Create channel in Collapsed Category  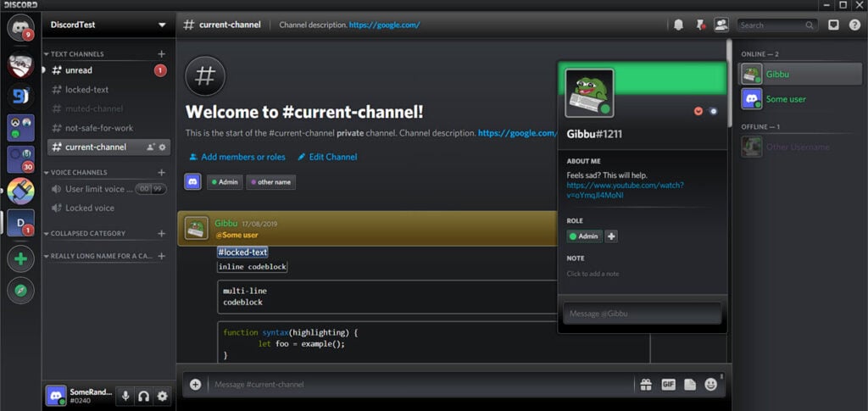tap(161, 233)
